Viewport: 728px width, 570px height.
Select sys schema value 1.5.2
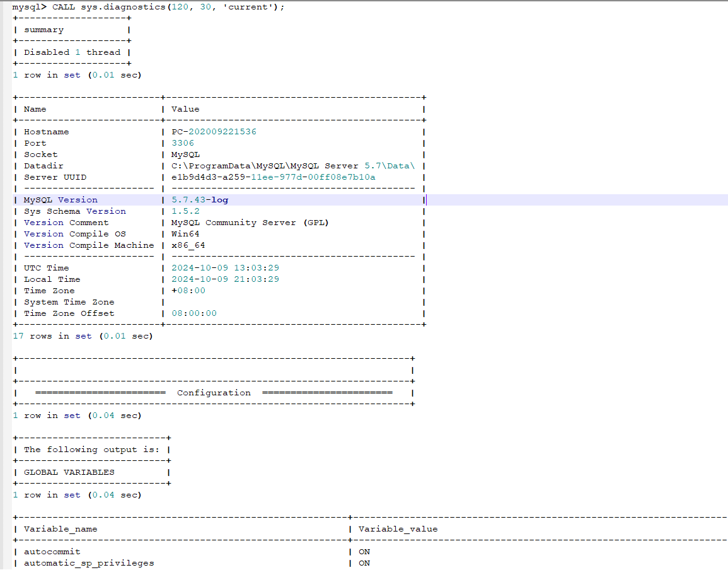click(185, 211)
